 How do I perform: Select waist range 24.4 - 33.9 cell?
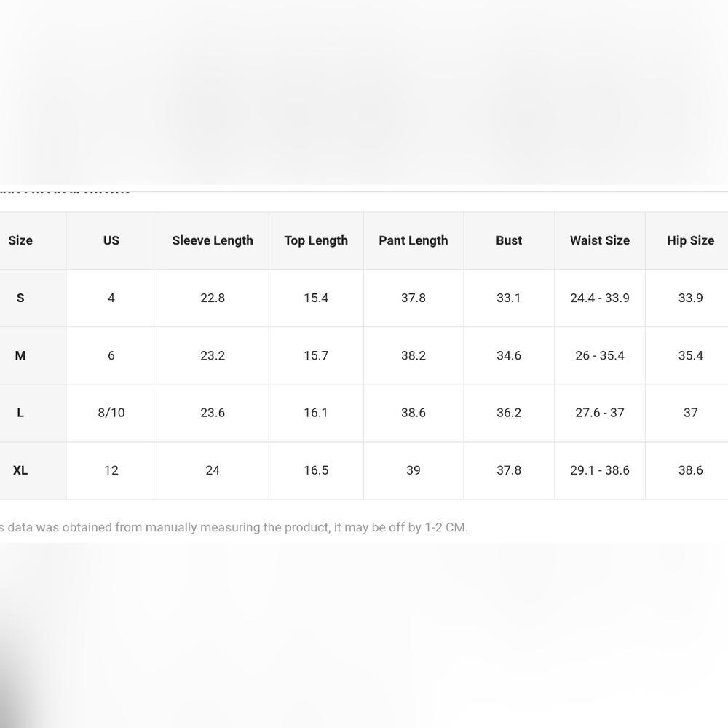[x=600, y=298]
